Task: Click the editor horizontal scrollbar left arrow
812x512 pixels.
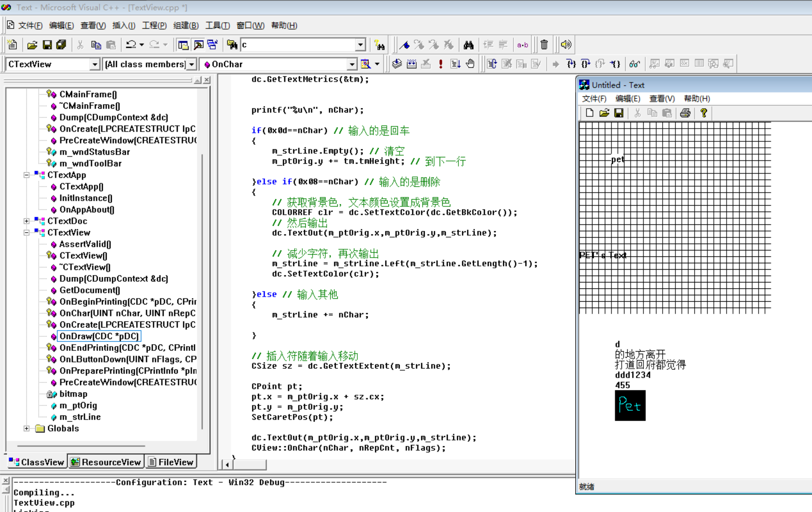Action: point(227,465)
